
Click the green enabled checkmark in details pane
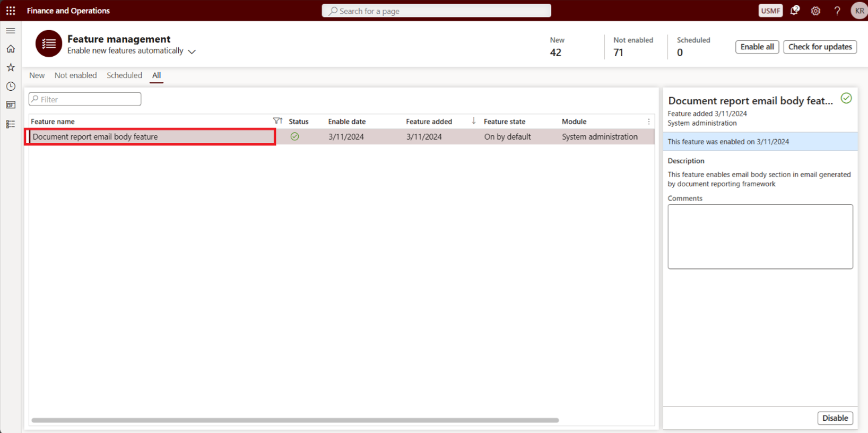click(846, 98)
